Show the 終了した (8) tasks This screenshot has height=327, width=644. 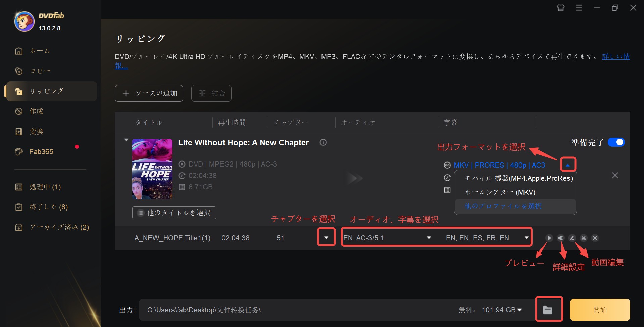(x=42, y=207)
